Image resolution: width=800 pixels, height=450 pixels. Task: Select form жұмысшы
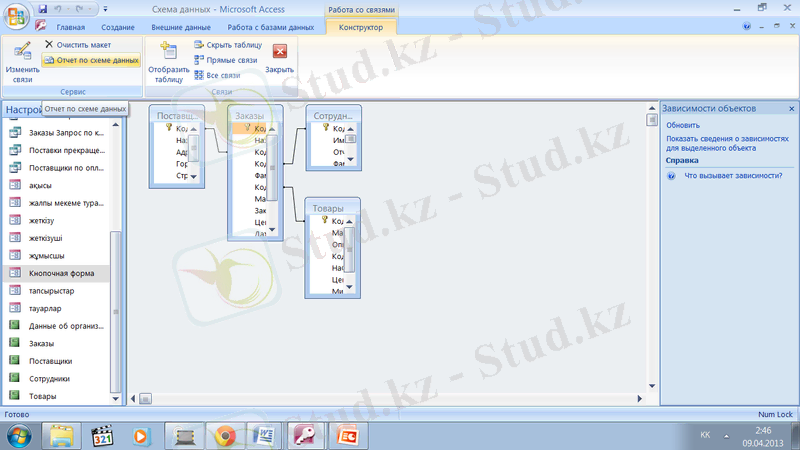point(57,256)
